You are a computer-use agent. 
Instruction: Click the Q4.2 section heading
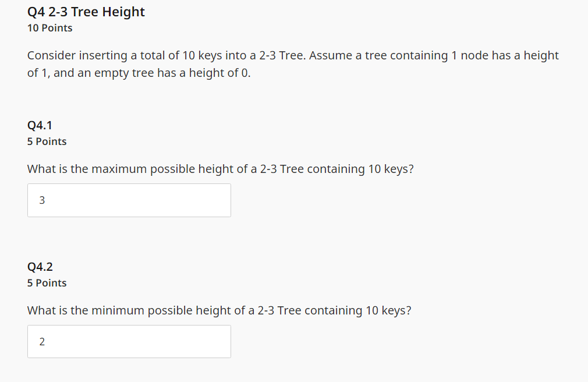39,266
